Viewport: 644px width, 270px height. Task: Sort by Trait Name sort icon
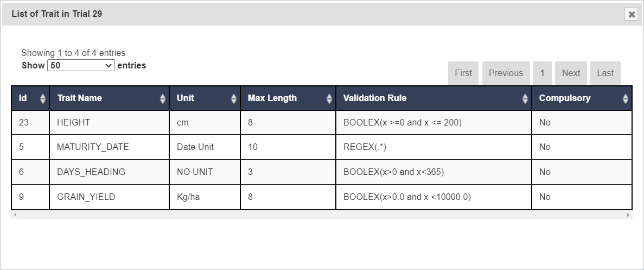tap(163, 99)
